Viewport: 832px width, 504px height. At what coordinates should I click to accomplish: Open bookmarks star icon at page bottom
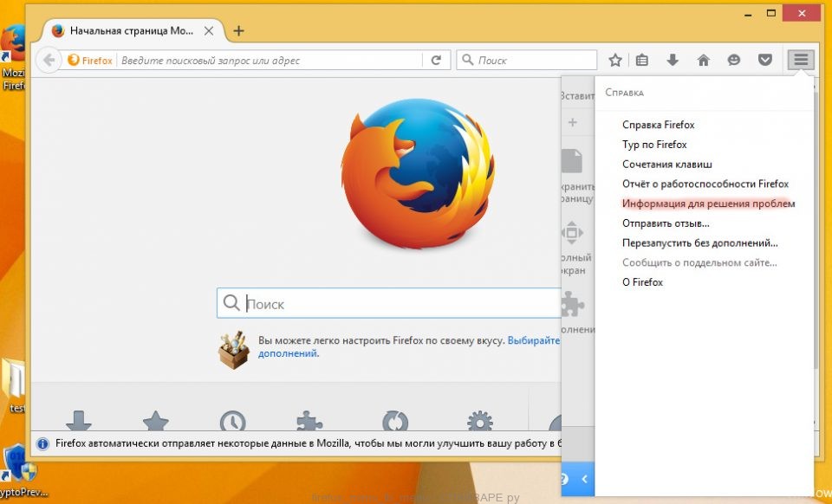pyautogui.click(x=156, y=420)
